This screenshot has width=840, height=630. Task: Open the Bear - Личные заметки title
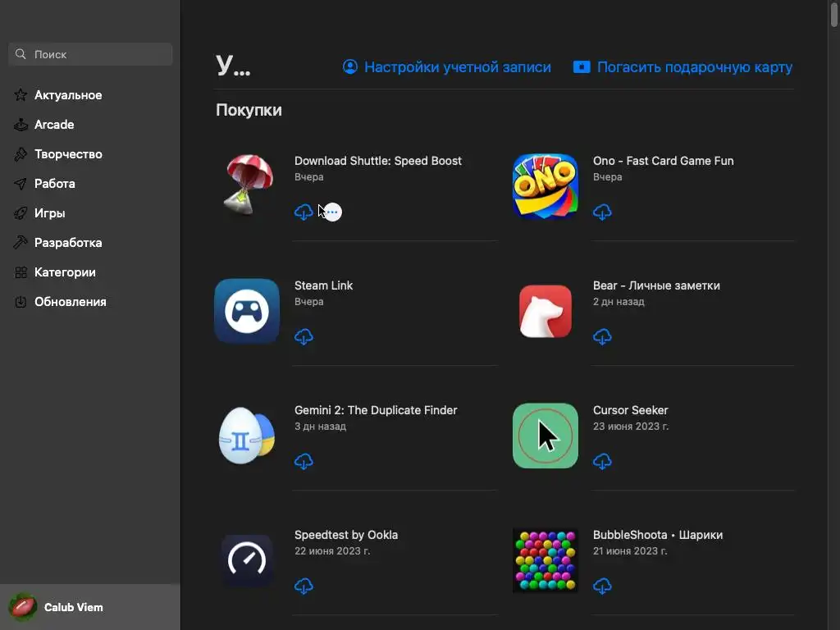[x=656, y=285]
